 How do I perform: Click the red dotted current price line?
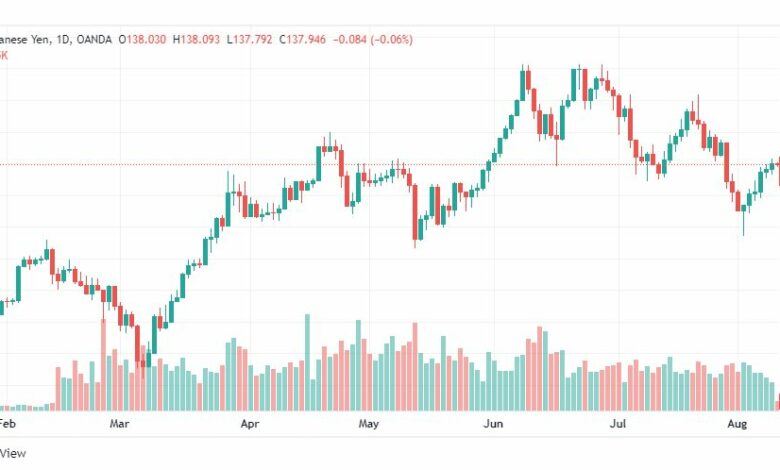(x=390, y=164)
